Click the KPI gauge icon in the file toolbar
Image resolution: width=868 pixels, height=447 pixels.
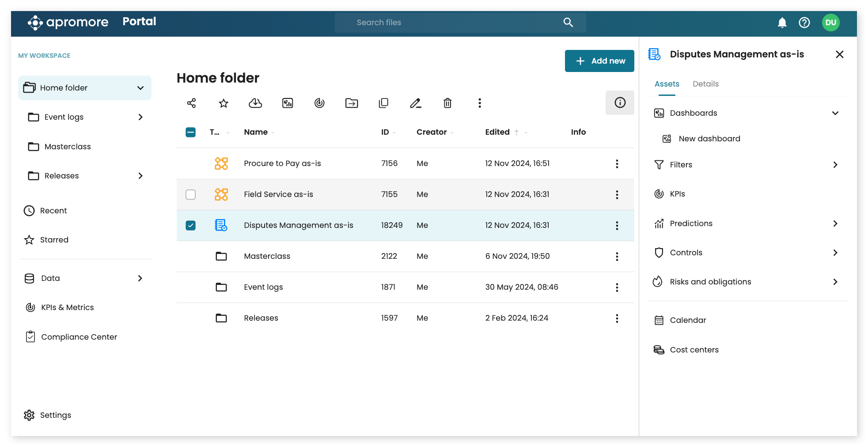pyautogui.click(x=319, y=103)
